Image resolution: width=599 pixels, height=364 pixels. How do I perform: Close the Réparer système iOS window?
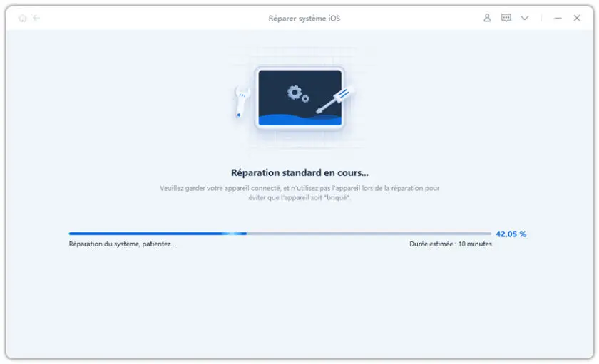[x=577, y=18]
